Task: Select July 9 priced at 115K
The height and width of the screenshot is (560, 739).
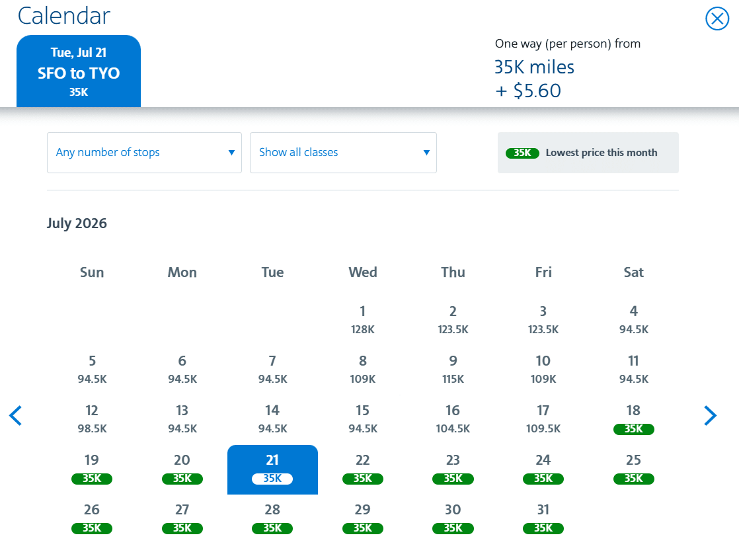Action: point(453,369)
